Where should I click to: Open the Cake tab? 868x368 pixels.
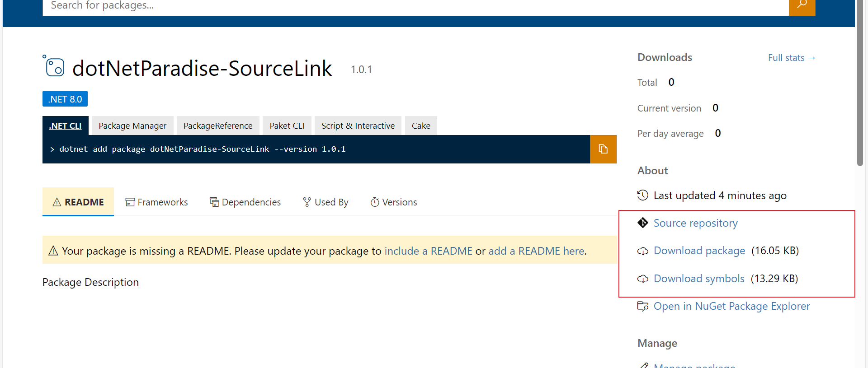(421, 126)
